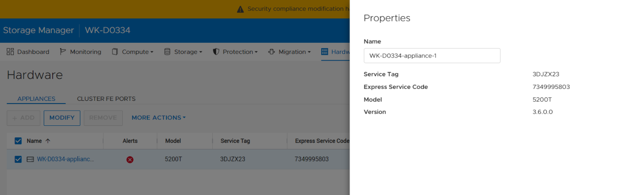The image size is (644, 195).
Task: Click the Hardware grid icon
Action: (324, 52)
